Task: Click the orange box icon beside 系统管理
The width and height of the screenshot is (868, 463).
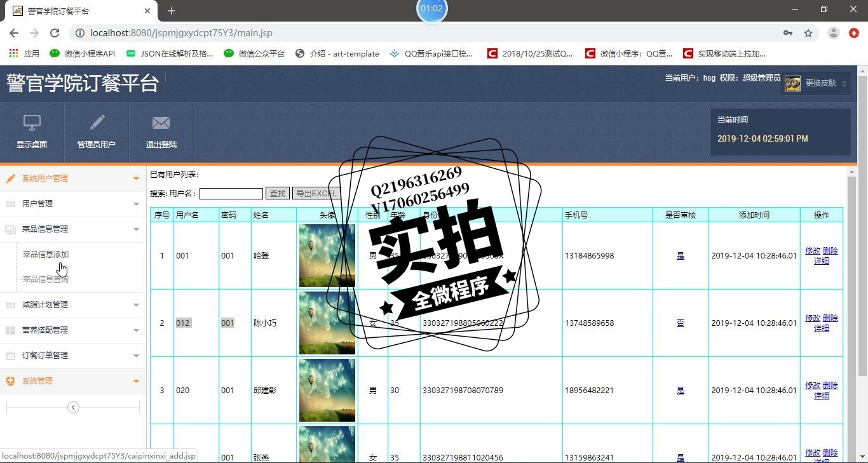Action: [x=11, y=381]
